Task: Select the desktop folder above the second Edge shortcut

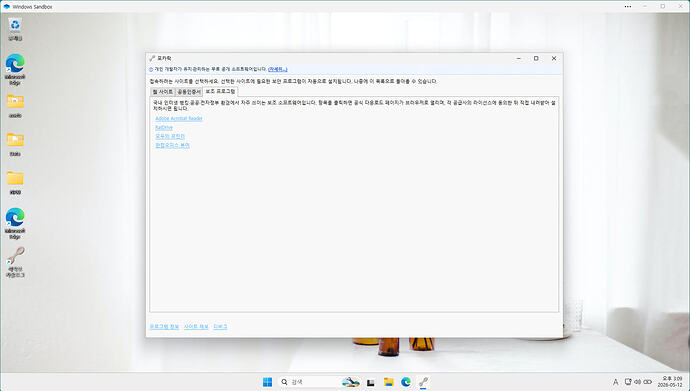Action: (x=15, y=183)
